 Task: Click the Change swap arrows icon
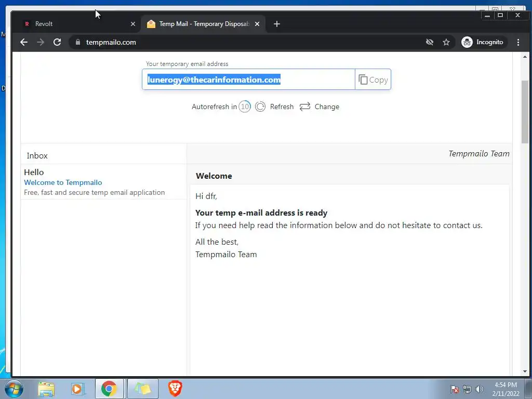[x=304, y=107]
